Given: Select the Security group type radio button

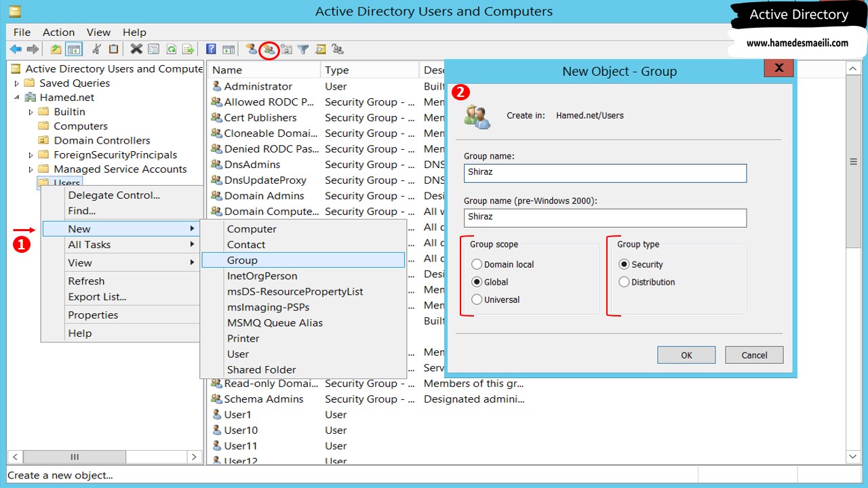Looking at the screenshot, I should pos(624,264).
